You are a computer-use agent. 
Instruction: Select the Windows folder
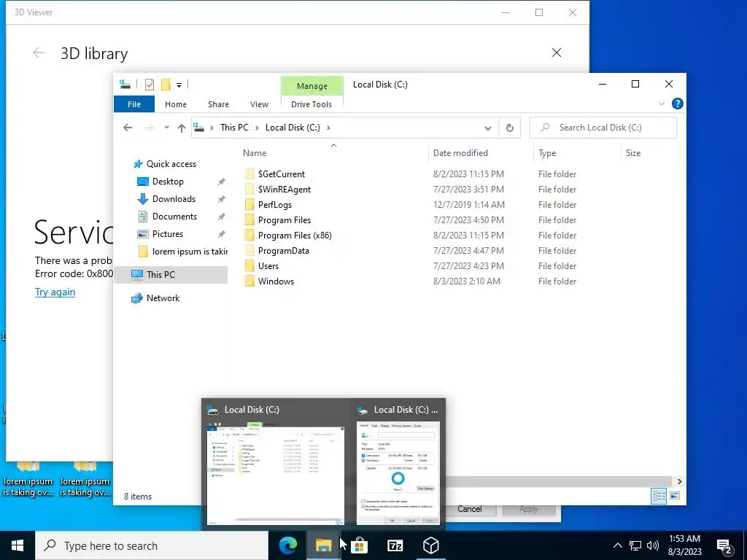point(276,281)
